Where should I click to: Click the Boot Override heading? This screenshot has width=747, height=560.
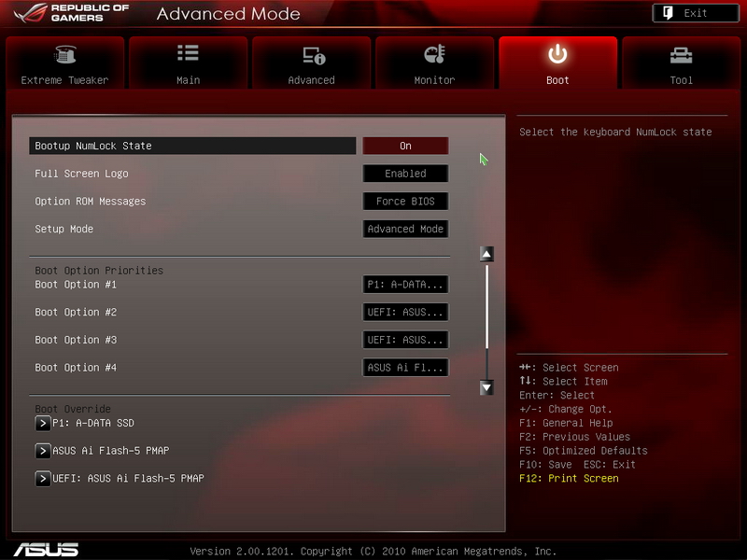click(x=73, y=409)
